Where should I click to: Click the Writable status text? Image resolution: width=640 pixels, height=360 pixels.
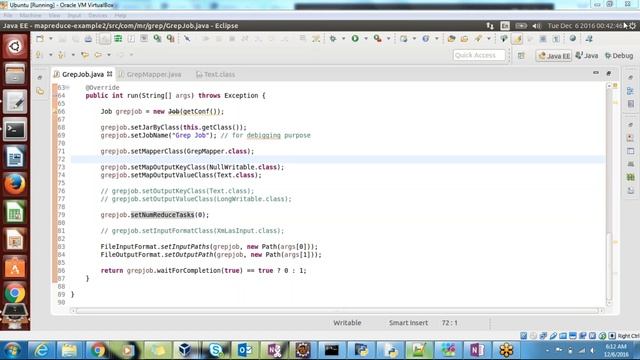pyautogui.click(x=347, y=323)
